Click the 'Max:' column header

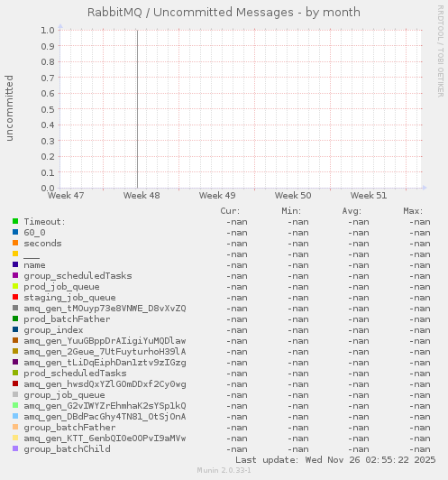pos(413,211)
